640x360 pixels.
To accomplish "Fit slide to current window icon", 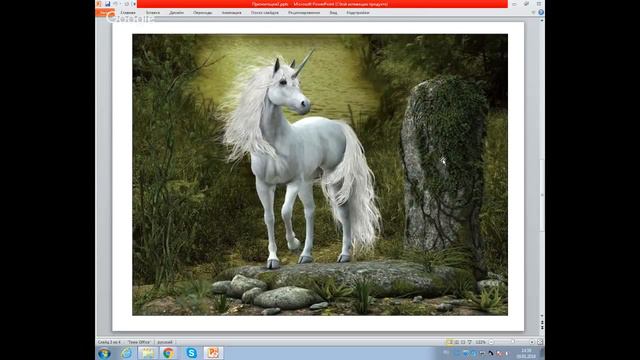I will click(x=540, y=342).
